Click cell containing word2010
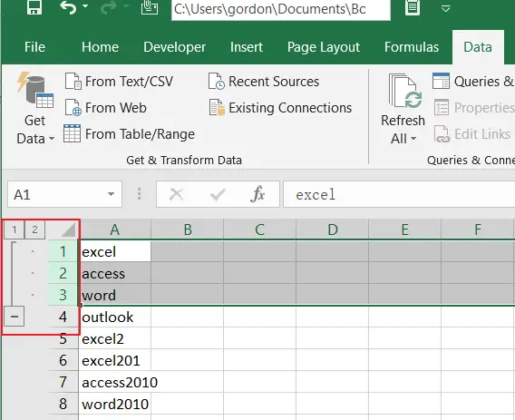Viewport: 515px width, 420px height. (115, 404)
